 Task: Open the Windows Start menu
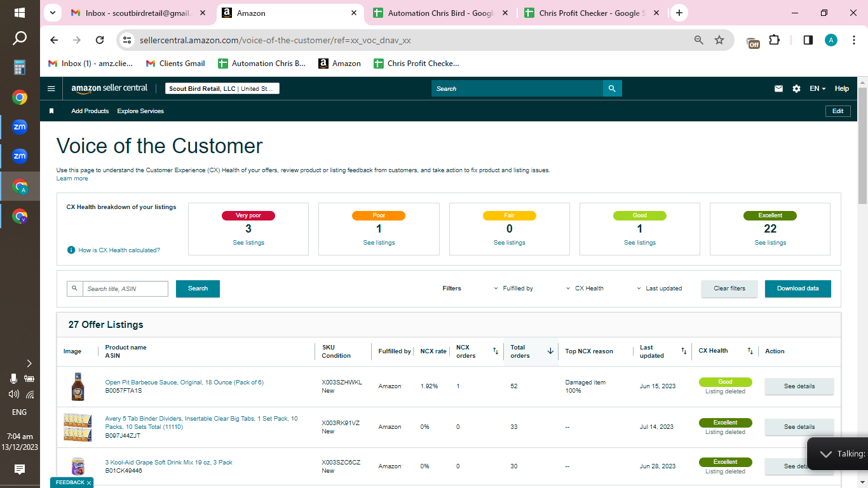point(20,13)
